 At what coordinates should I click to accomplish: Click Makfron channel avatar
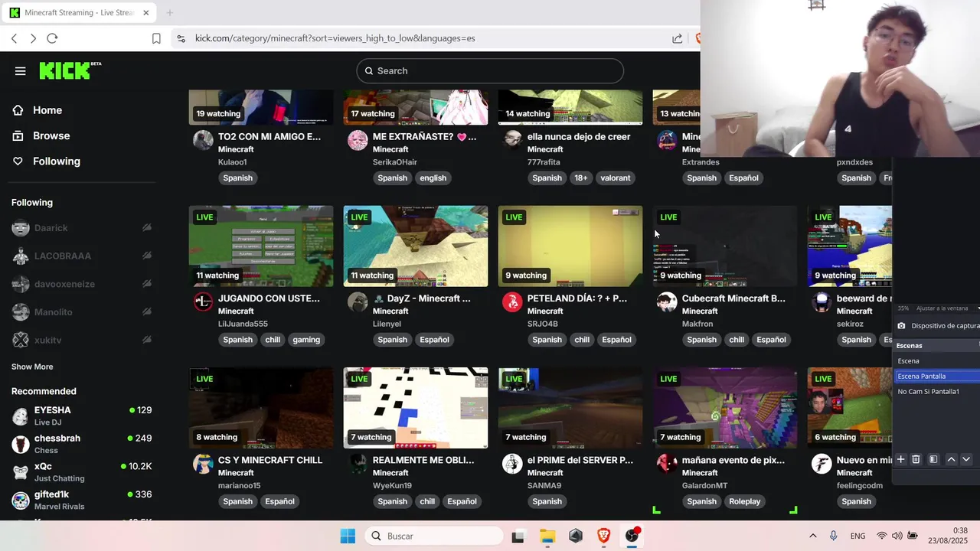click(667, 302)
